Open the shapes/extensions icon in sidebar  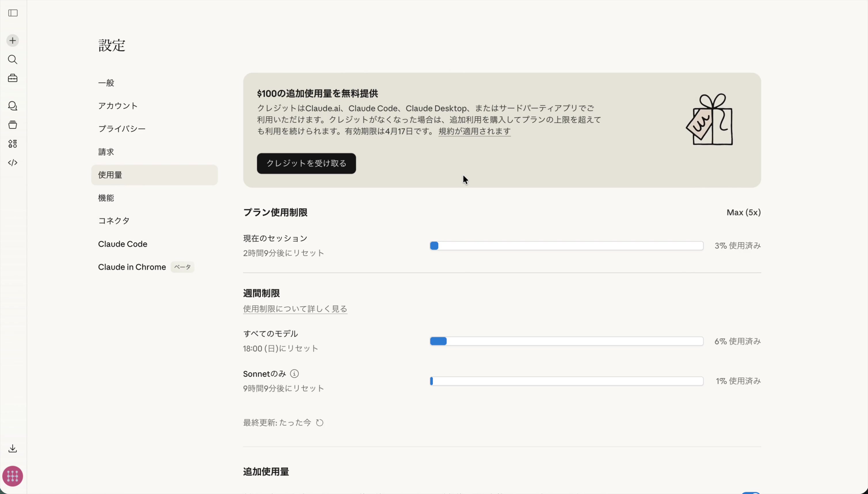pyautogui.click(x=13, y=143)
